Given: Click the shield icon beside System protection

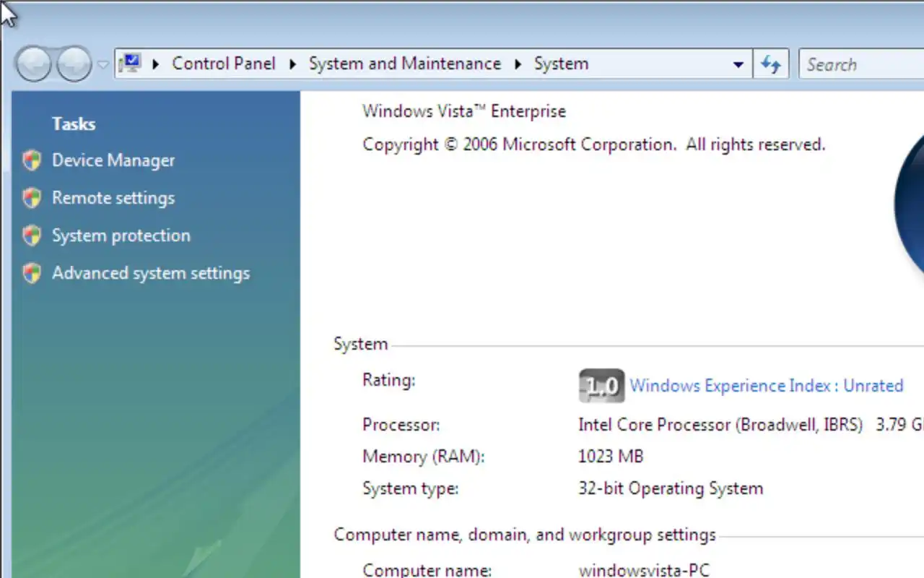Looking at the screenshot, I should (32, 236).
